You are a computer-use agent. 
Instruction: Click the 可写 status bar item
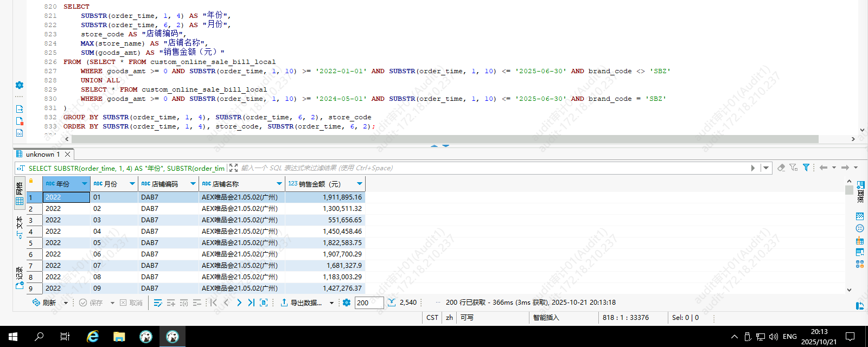pos(467,318)
